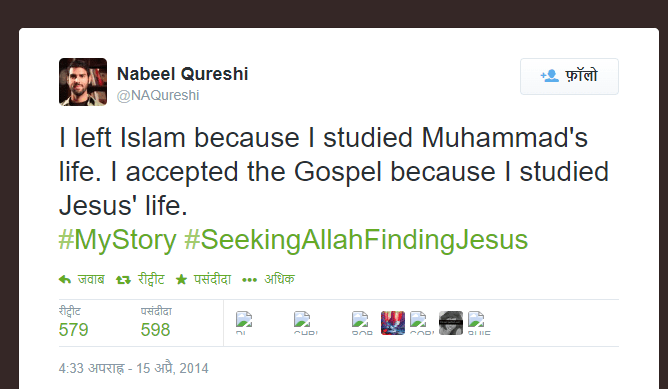The height and width of the screenshot is (389, 668).
Task: Visit the @NAQureshi handle
Action: click(158, 95)
